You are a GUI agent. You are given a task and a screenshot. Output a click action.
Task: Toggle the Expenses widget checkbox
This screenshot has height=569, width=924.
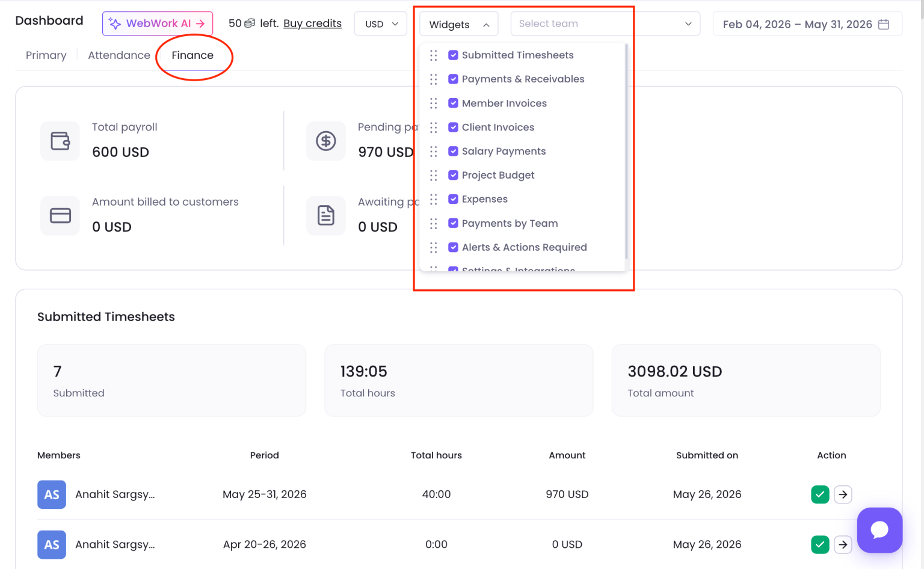pos(454,199)
